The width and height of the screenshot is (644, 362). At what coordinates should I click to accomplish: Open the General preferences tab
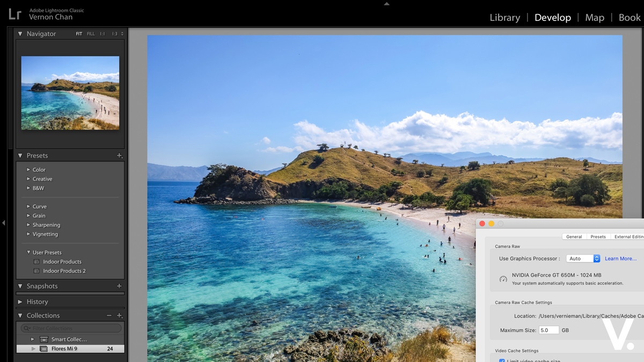pyautogui.click(x=574, y=237)
